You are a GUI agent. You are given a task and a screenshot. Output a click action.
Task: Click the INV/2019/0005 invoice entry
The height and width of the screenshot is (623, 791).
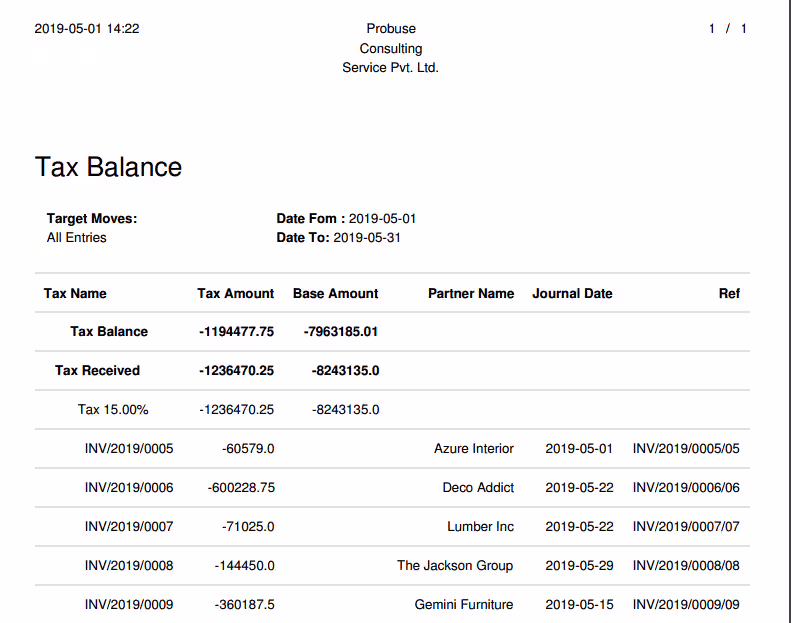pos(129,448)
